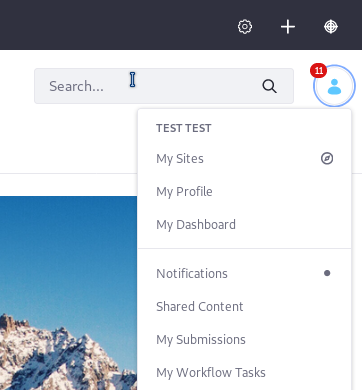
Task: Open the user avatar menu
Action: click(334, 86)
